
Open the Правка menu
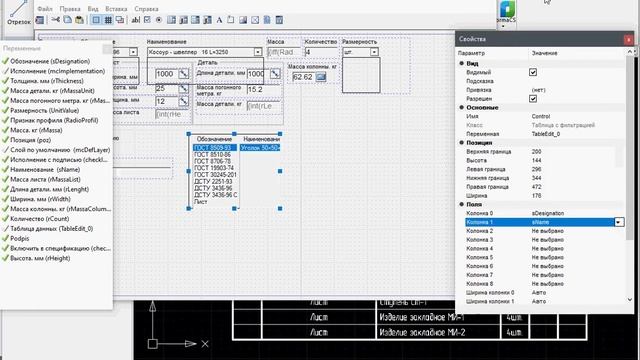pyautogui.click(x=70, y=9)
